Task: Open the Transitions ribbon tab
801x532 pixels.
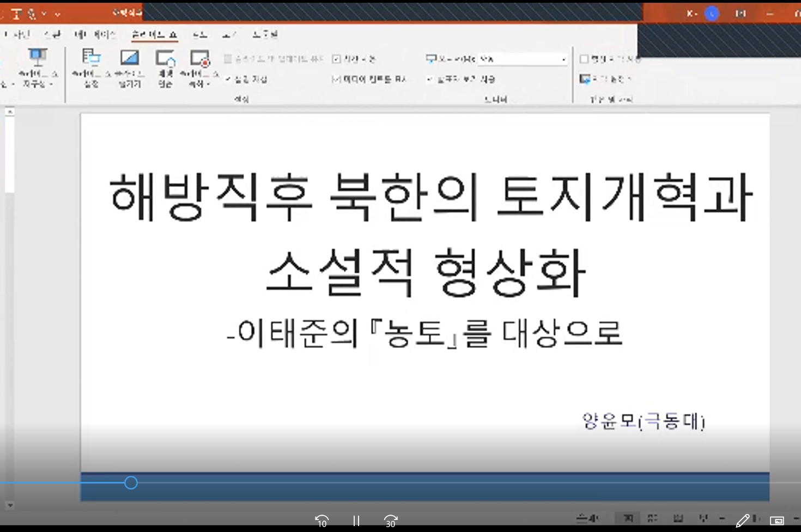Action: coord(52,34)
